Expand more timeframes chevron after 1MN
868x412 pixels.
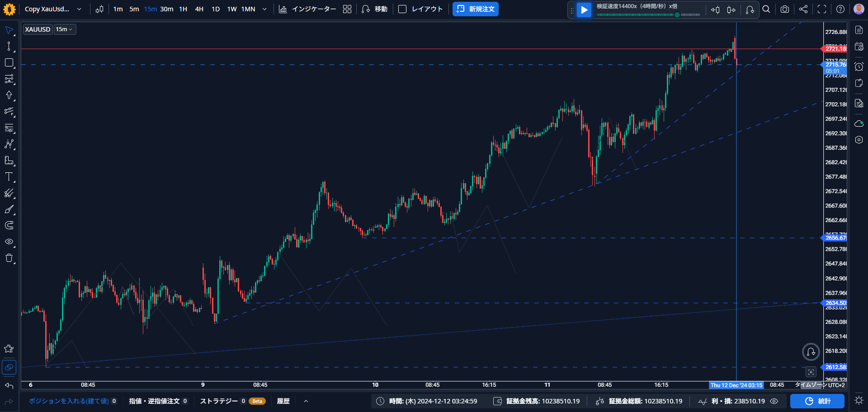point(264,9)
